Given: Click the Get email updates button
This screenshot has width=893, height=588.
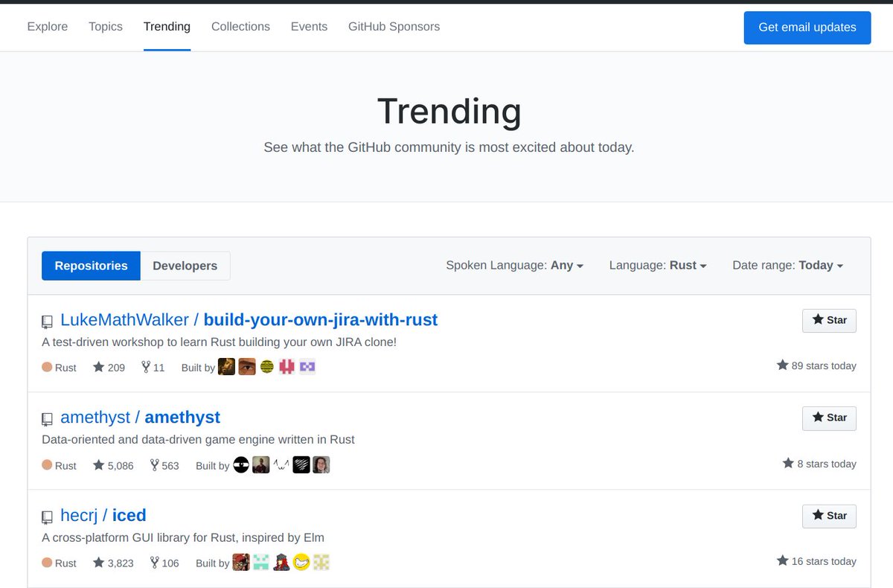Looking at the screenshot, I should (x=807, y=28).
